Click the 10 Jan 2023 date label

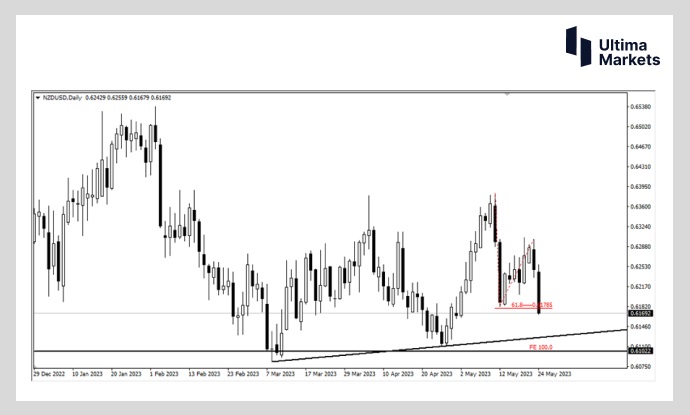pyautogui.click(x=87, y=374)
